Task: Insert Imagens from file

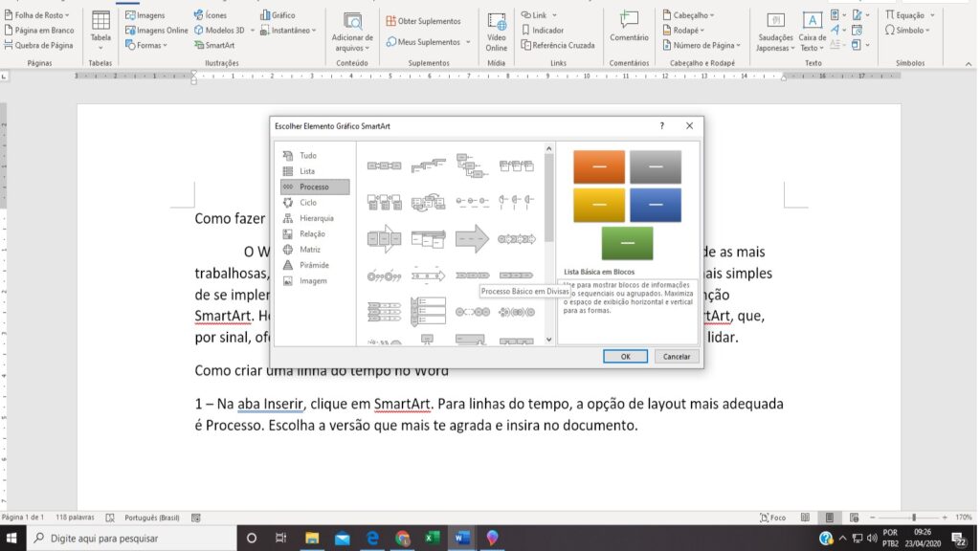Action: coord(145,15)
